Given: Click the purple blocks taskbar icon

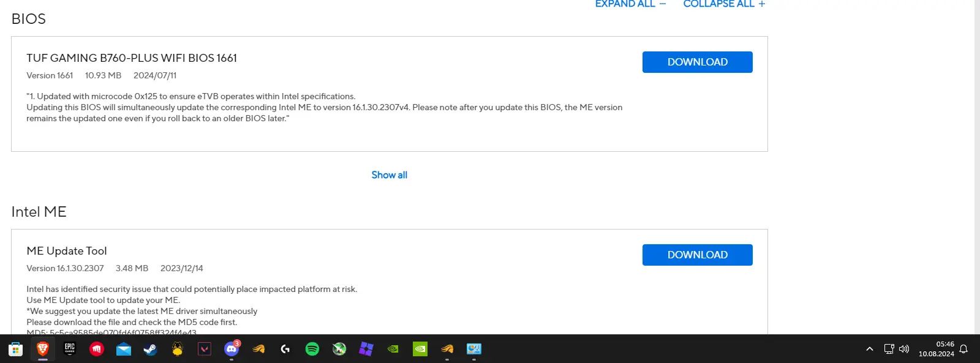Looking at the screenshot, I should pos(366,349).
